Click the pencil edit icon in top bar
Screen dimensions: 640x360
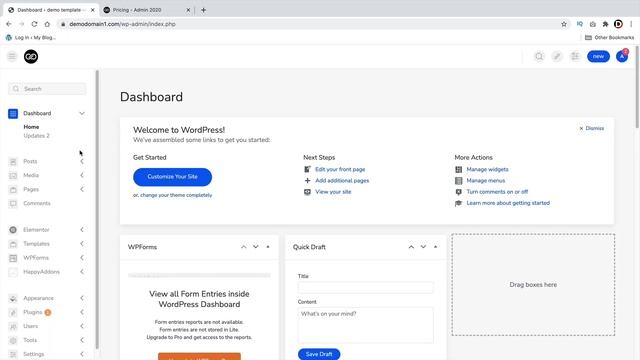(x=557, y=56)
